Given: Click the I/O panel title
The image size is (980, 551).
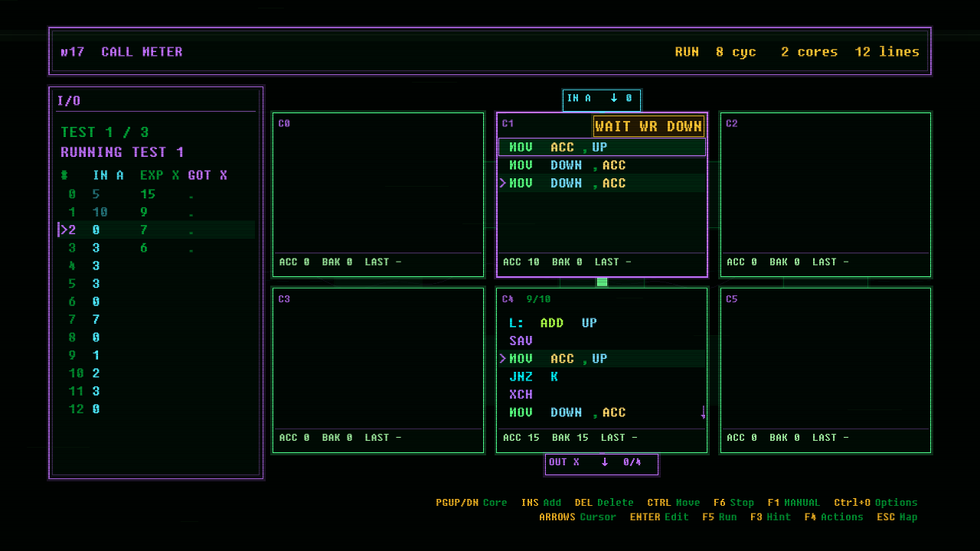Looking at the screenshot, I should point(69,101).
